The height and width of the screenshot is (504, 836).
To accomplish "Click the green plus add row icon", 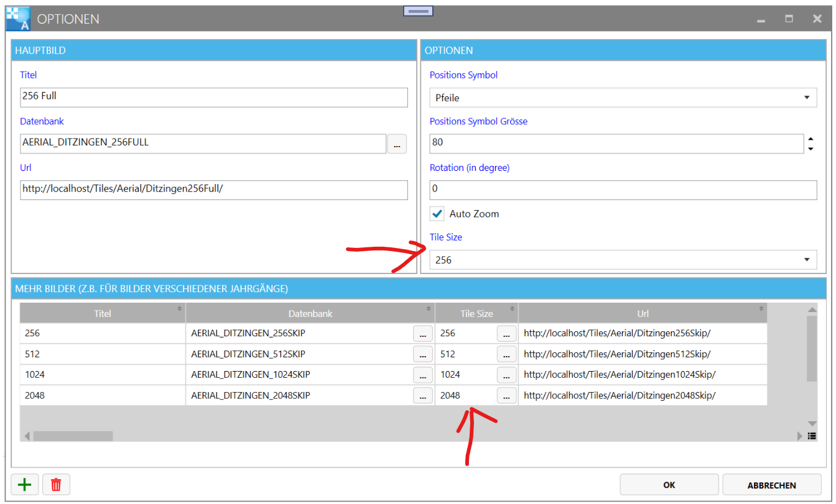I will tap(25, 485).
